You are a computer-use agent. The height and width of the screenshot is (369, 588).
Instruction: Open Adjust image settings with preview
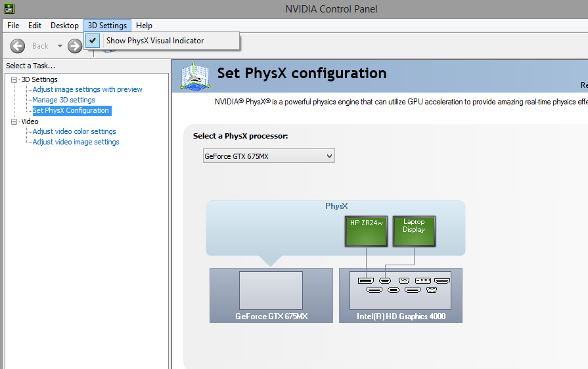[x=87, y=90]
